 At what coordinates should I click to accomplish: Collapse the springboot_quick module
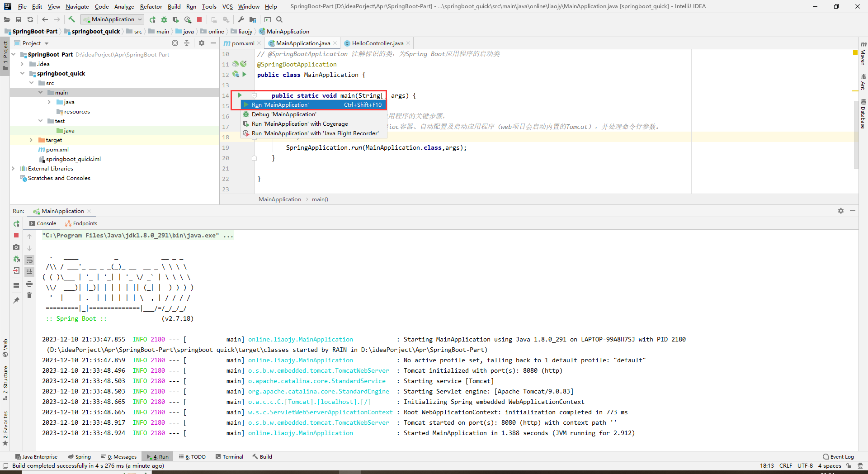[x=22, y=73]
